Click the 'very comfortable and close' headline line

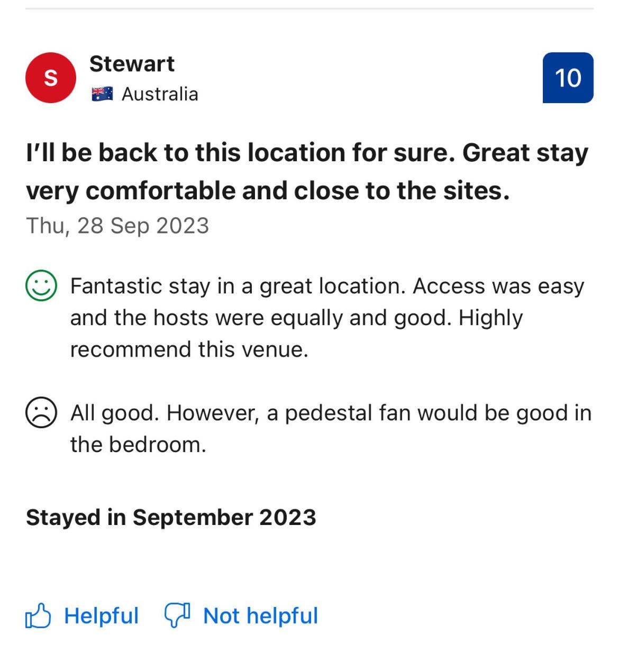click(x=268, y=191)
